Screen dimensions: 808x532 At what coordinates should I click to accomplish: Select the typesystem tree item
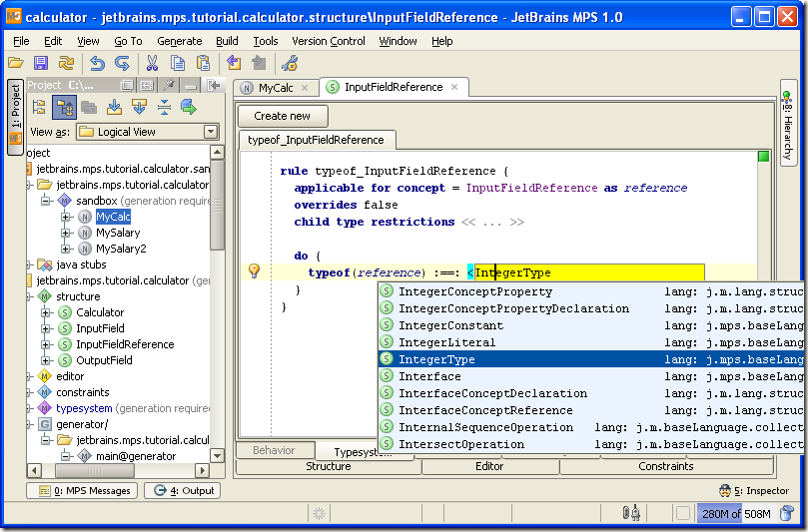pos(84,408)
